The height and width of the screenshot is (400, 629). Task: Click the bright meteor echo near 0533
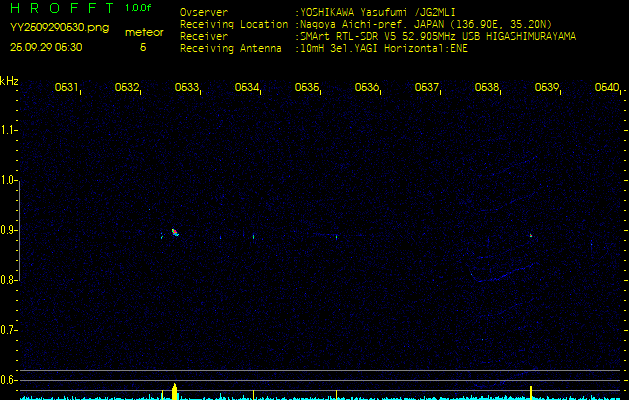175,232
